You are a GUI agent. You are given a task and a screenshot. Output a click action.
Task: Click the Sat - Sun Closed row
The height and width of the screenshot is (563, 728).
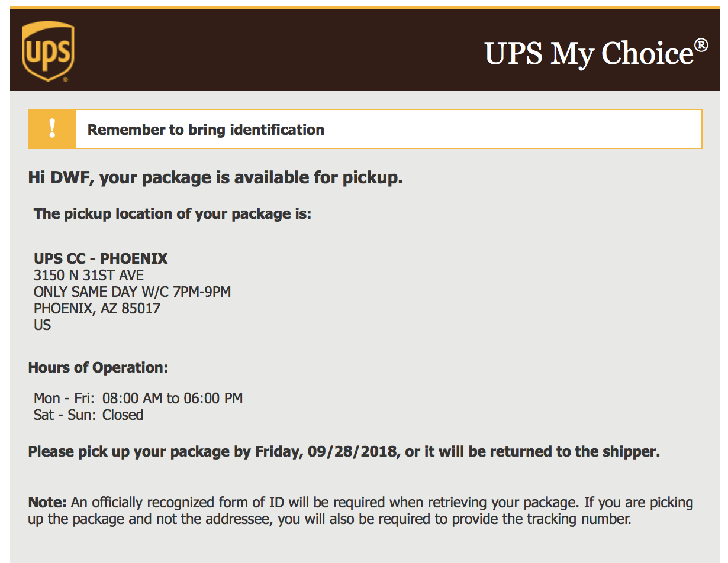coord(89,415)
